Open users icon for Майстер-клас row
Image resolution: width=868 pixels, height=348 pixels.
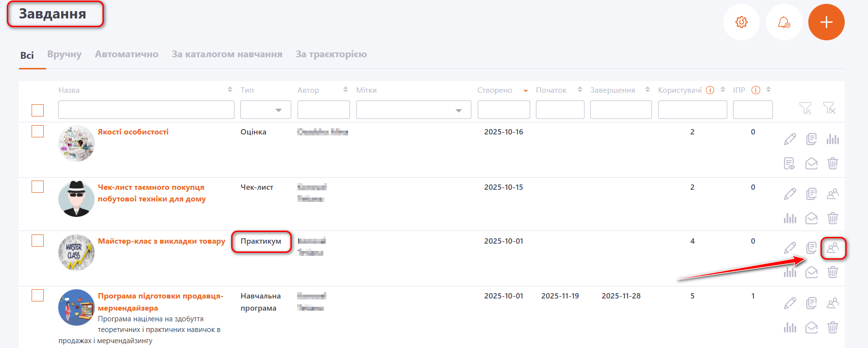pos(833,248)
